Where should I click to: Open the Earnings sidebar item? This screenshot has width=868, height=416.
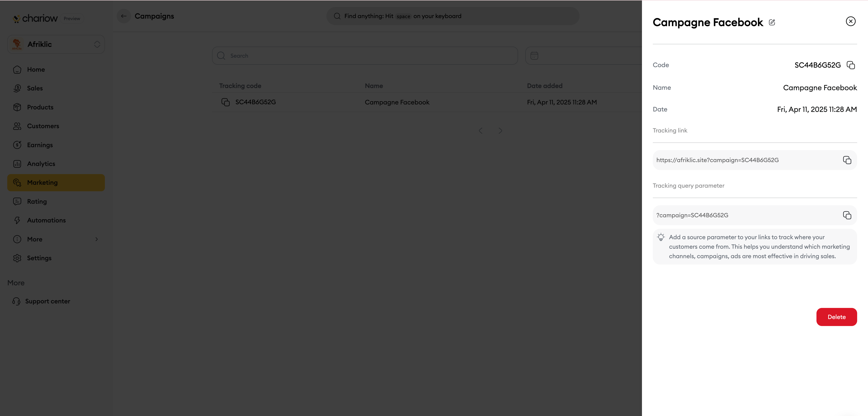(56, 145)
